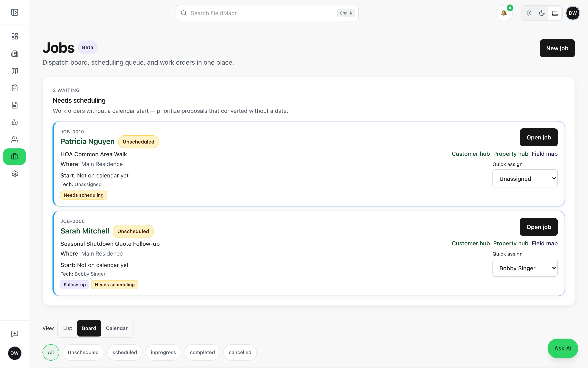Open the Sarah Mitchell customer name link
Viewport: 588px width, 368px height.
pos(85,231)
